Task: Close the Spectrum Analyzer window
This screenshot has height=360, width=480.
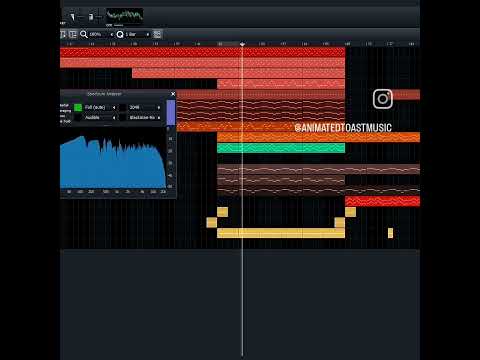Action: 173,94
